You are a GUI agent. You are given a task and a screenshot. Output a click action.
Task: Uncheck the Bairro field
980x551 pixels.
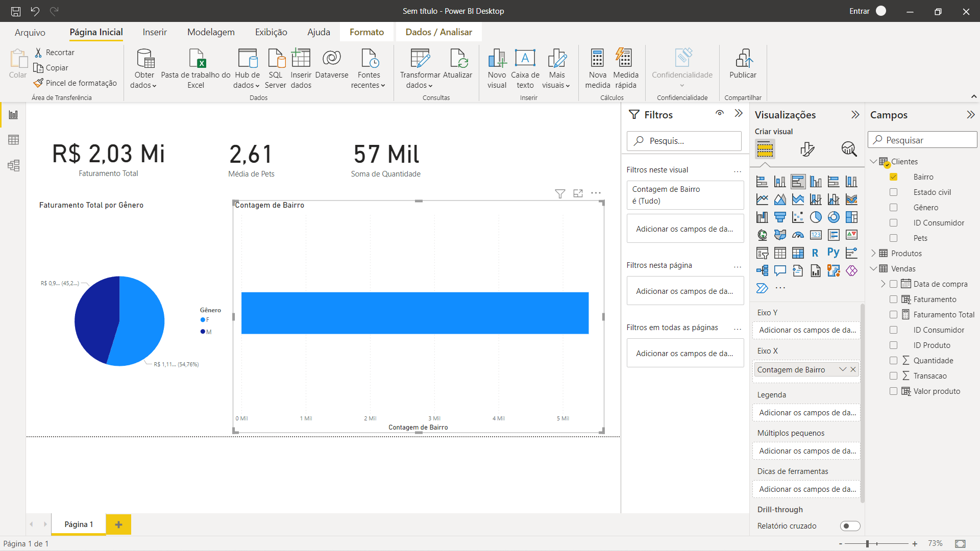tap(894, 177)
